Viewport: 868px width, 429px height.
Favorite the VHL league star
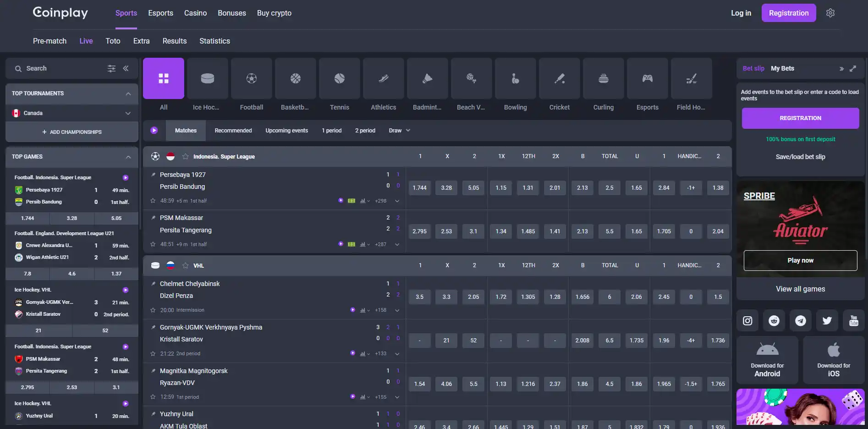[x=185, y=265]
